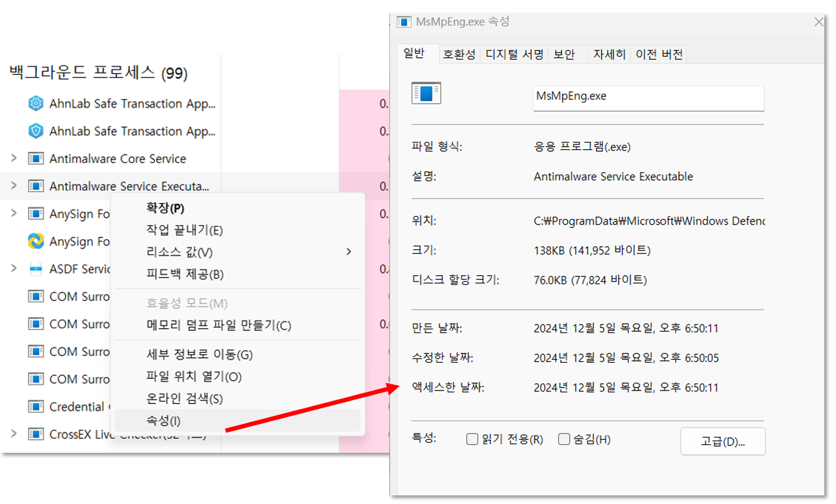Click the first AhnLab Safe Transaction gear icon
This screenshot has width=836, height=504.
36,104
